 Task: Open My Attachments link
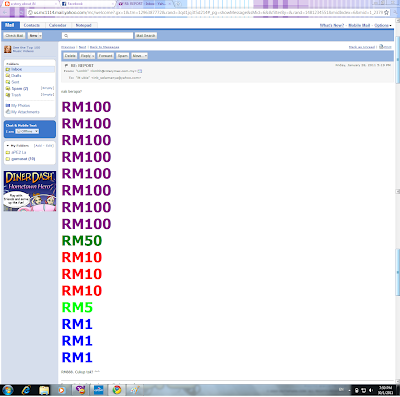pyautogui.click(x=25, y=112)
